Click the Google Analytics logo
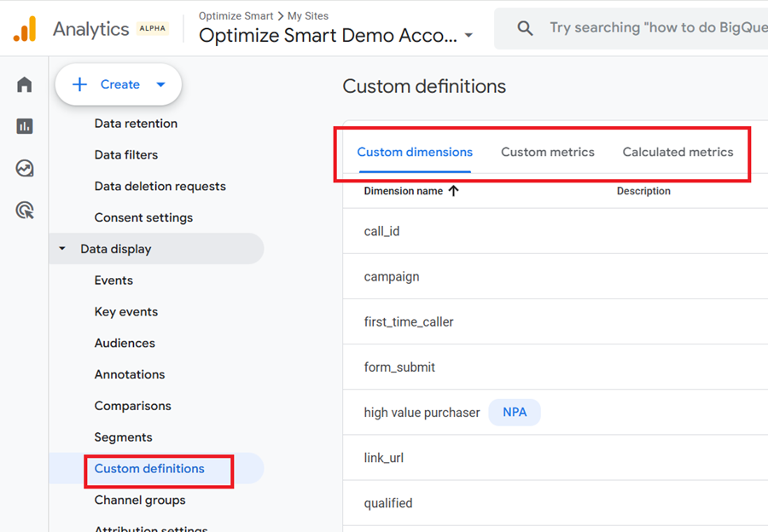This screenshot has width=768, height=532. (x=24, y=27)
